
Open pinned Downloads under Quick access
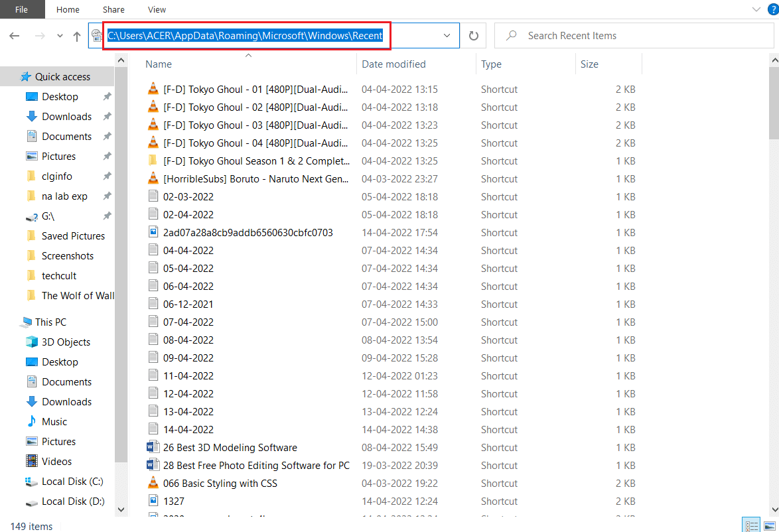(x=66, y=116)
